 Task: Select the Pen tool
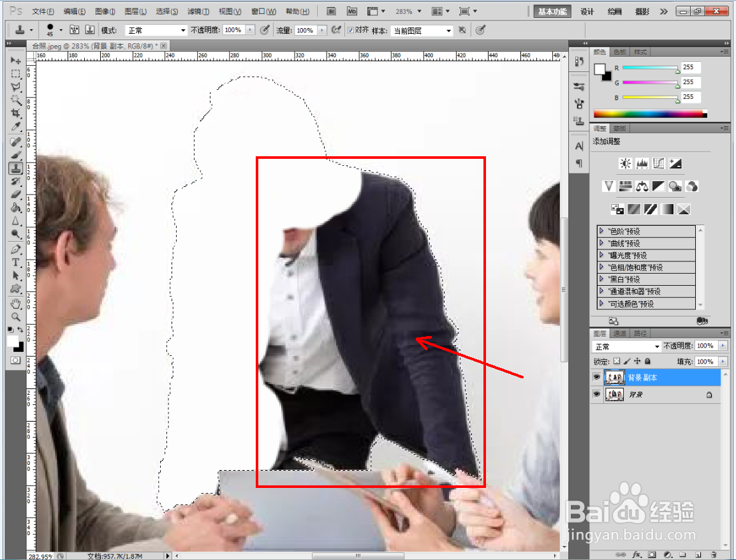click(15, 249)
